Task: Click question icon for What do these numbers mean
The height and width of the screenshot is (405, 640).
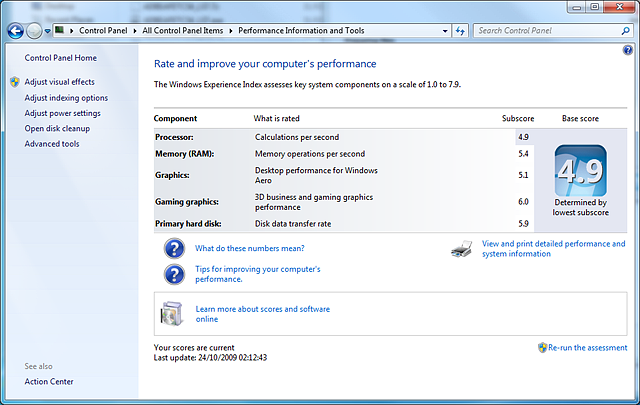Action: pos(174,248)
